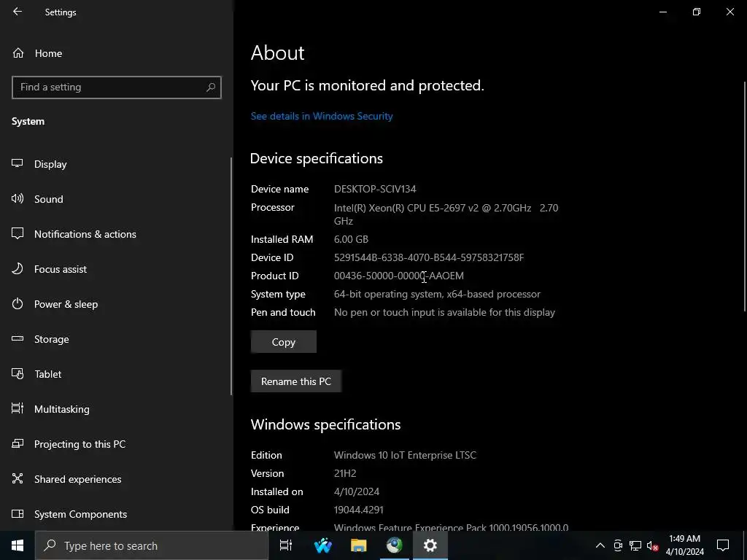747x560 pixels.
Task: Click the sidebar vertical scrollbar
Action: [231, 276]
